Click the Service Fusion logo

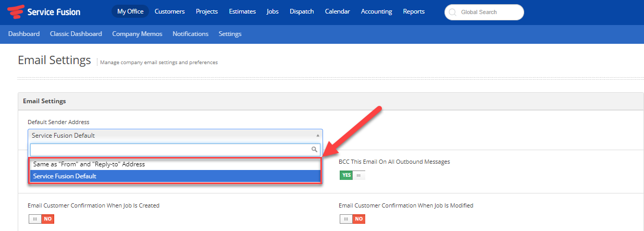[x=44, y=11]
